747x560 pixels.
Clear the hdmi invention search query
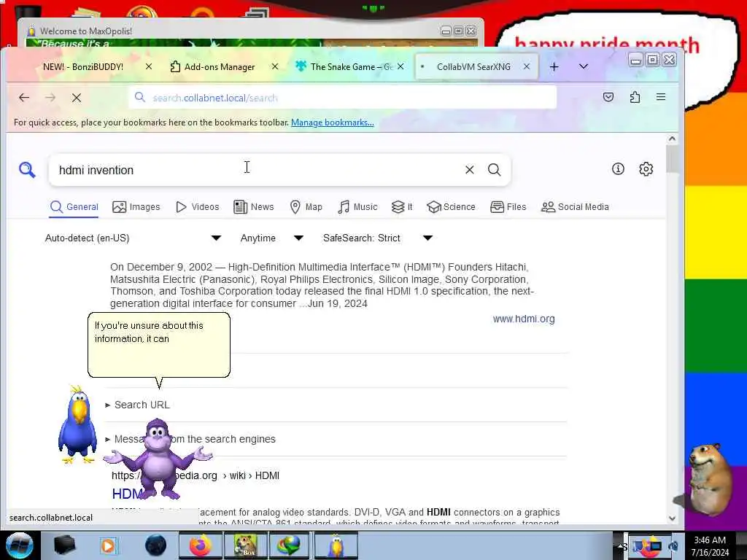click(469, 169)
